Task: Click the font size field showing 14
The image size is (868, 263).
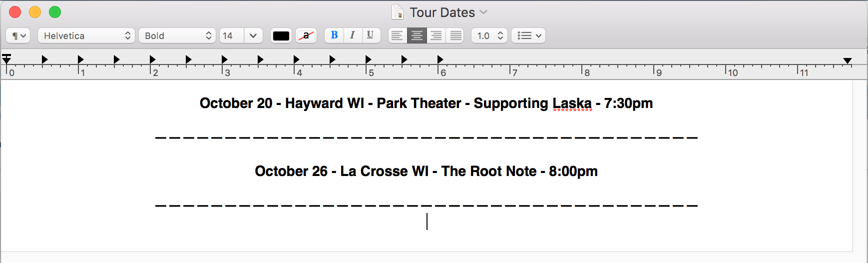Action: (232, 35)
